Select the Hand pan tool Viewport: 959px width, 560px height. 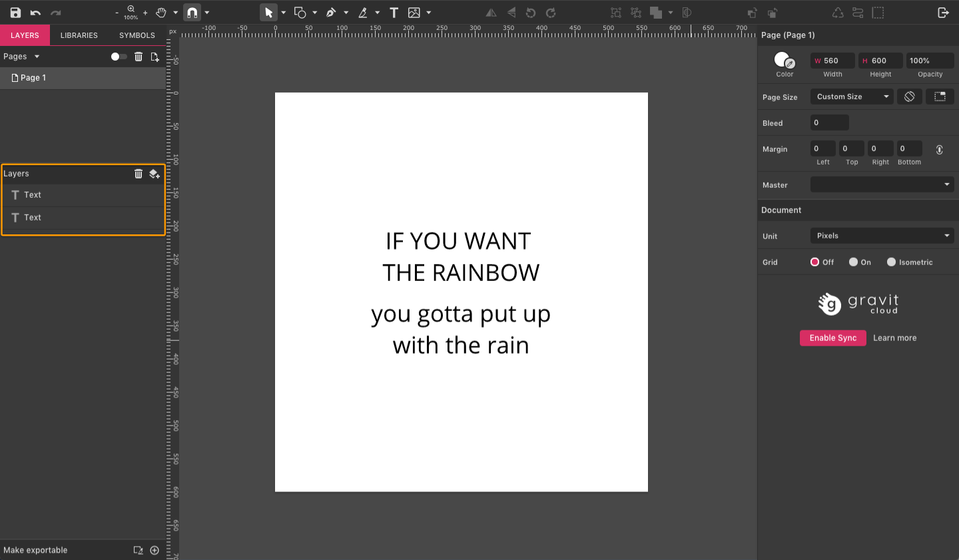pos(161,13)
